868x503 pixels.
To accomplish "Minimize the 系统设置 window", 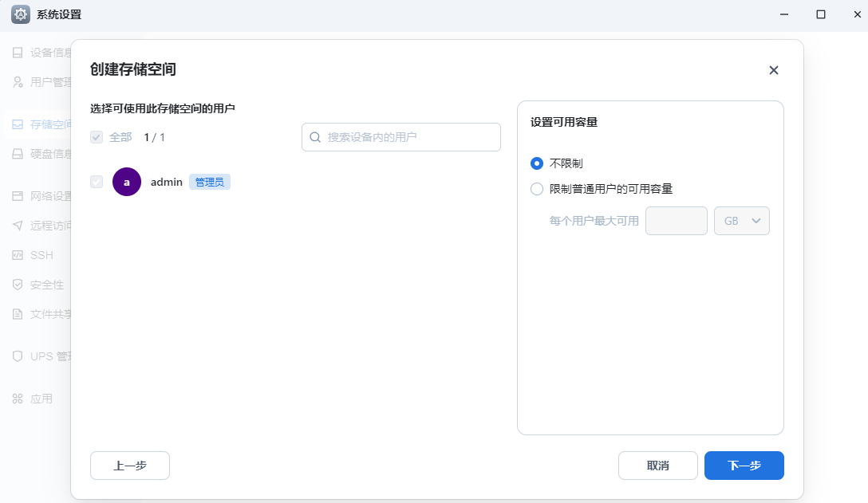I will [x=784, y=14].
